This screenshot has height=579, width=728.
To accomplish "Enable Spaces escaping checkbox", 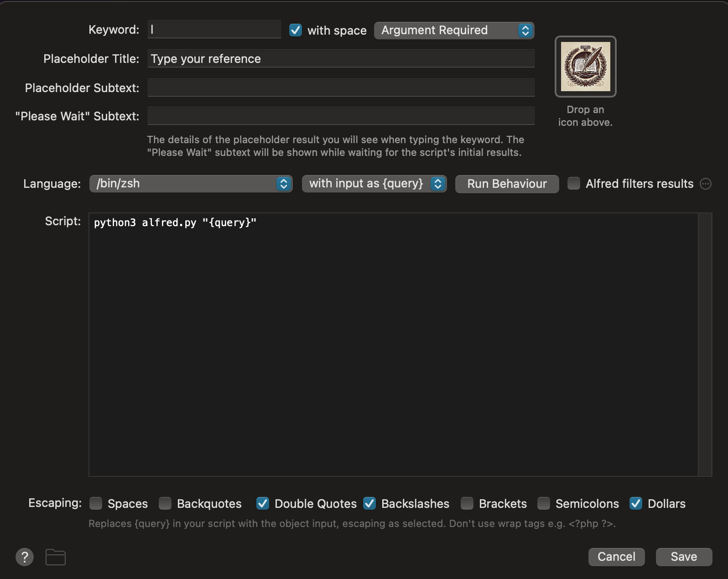I will tap(96, 503).
